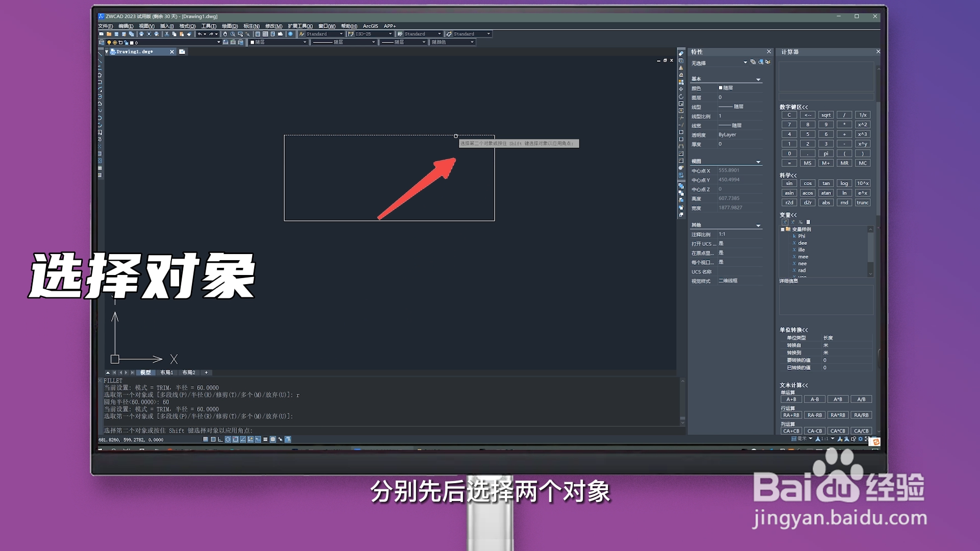Click the Paste icon on the toolbar
The image size is (980, 551).
(x=182, y=34)
